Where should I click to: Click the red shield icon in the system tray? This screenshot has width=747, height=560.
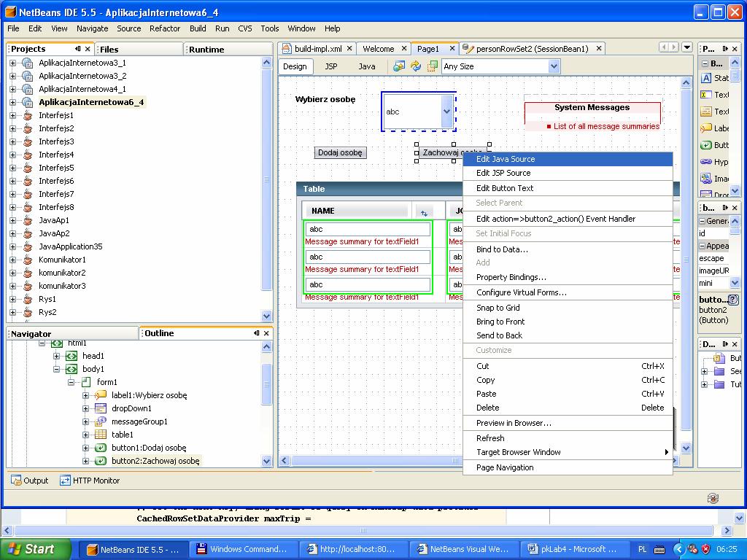point(706,550)
